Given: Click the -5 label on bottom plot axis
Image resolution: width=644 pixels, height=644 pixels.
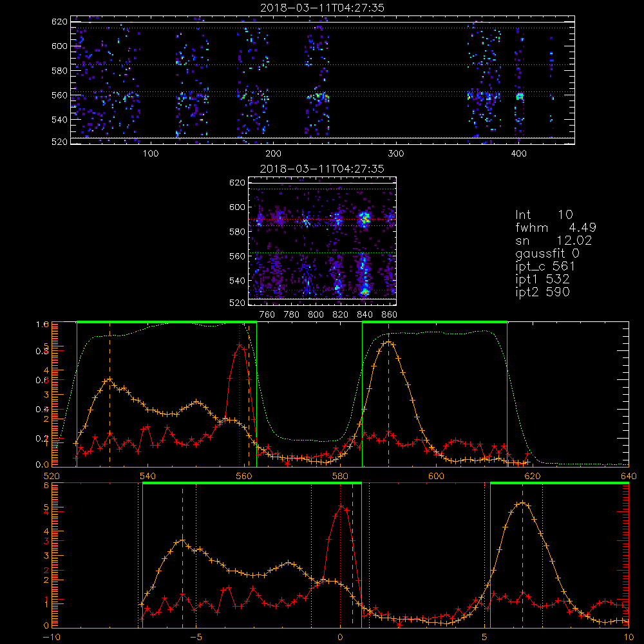Looking at the screenshot, I should click(x=196, y=638).
